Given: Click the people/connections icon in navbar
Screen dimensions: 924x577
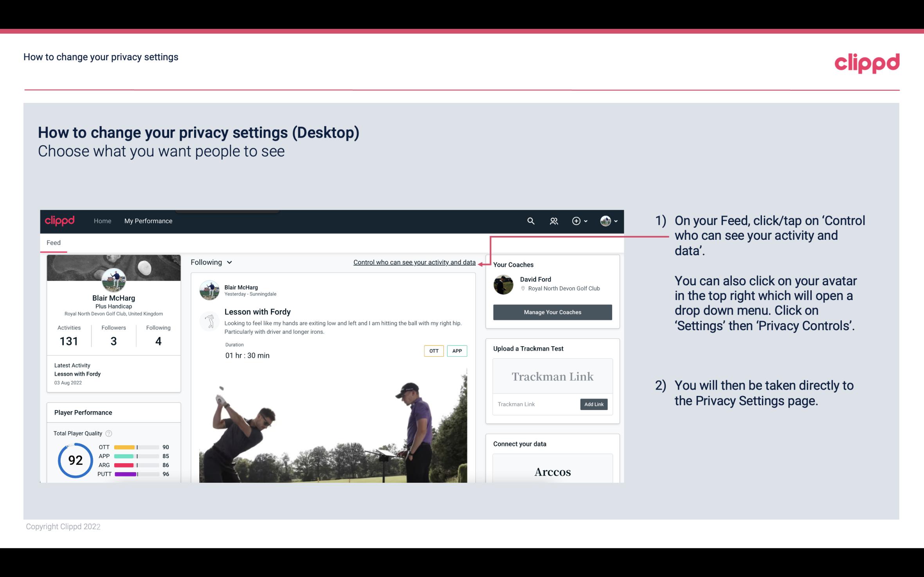Looking at the screenshot, I should tap(554, 221).
